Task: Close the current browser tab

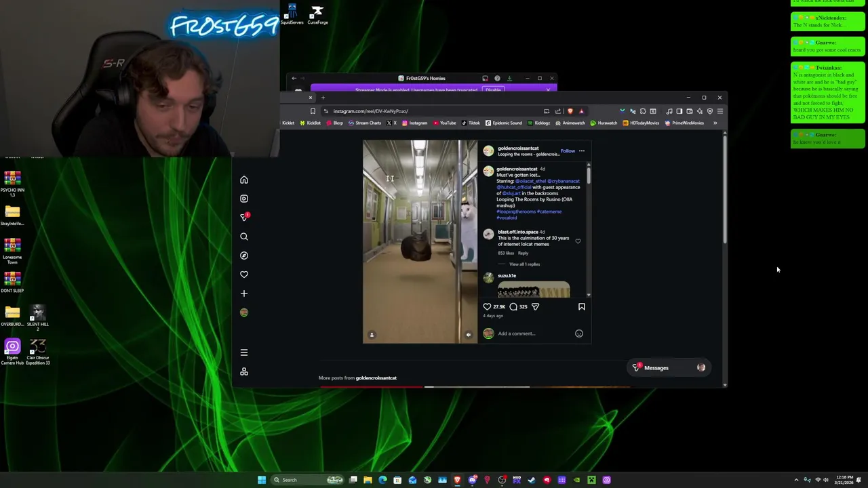Action: 311,98
